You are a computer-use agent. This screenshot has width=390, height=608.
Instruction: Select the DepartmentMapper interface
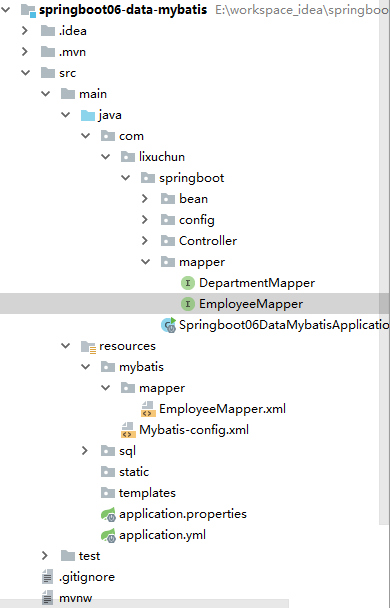[257, 283]
